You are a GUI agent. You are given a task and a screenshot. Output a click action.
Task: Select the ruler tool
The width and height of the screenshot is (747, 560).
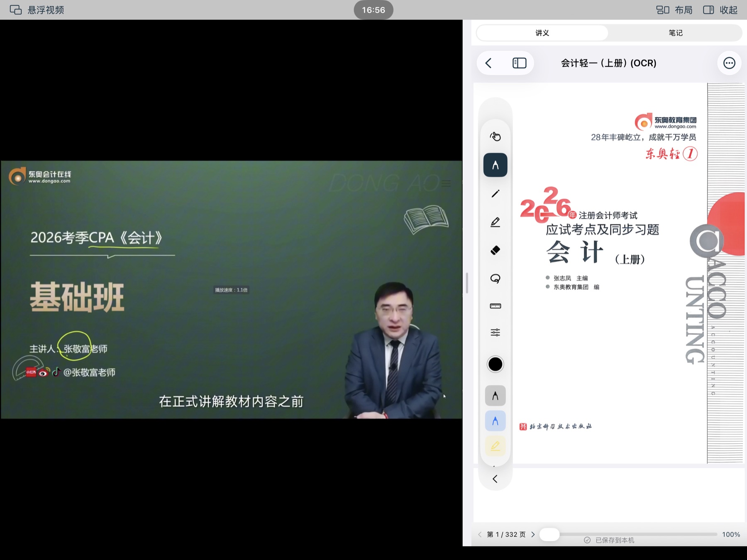495,306
